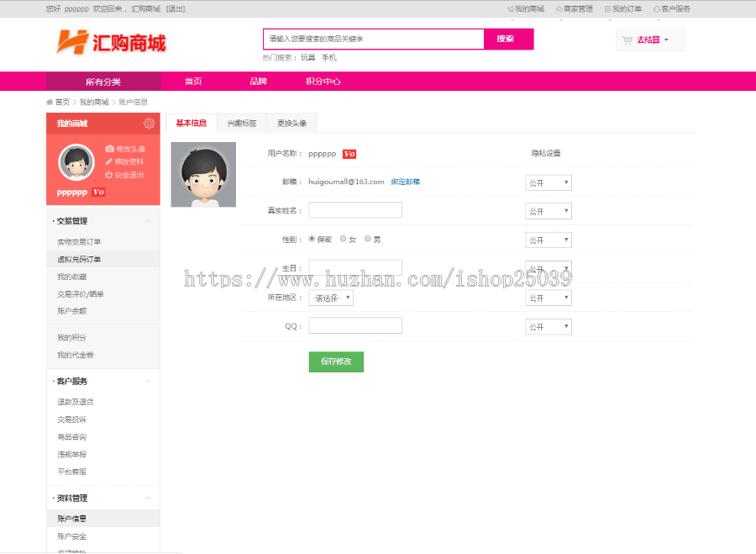
Task: Focus the 真实姓名 text field
Action: 355,210
